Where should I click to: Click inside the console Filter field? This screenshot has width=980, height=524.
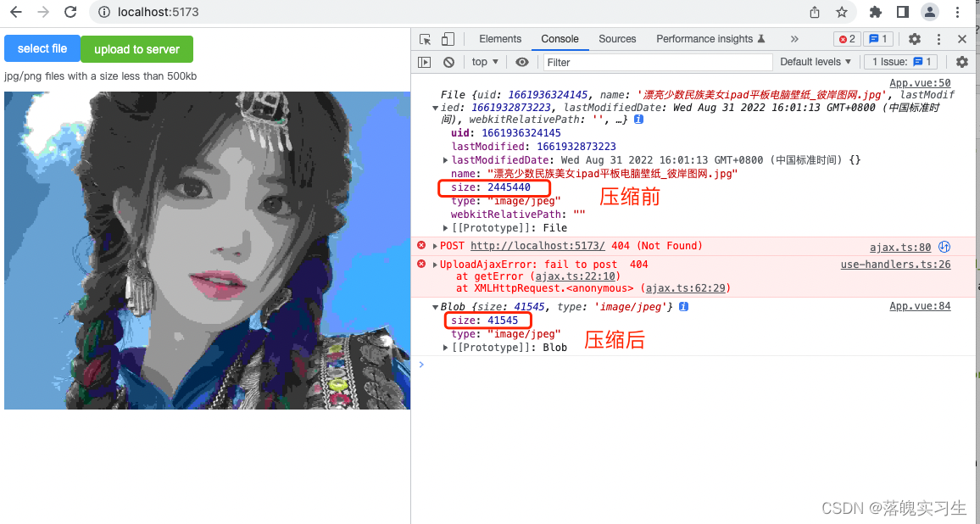[x=657, y=61]
